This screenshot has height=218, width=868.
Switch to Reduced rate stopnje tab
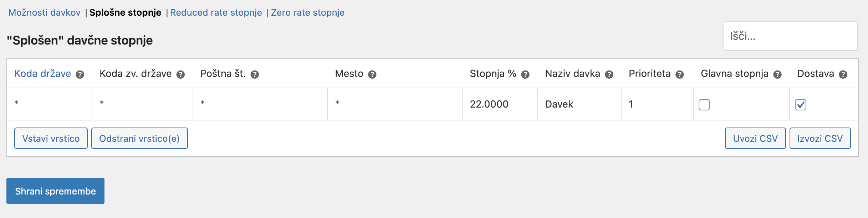pyautogui.click(x=216, y=12)
